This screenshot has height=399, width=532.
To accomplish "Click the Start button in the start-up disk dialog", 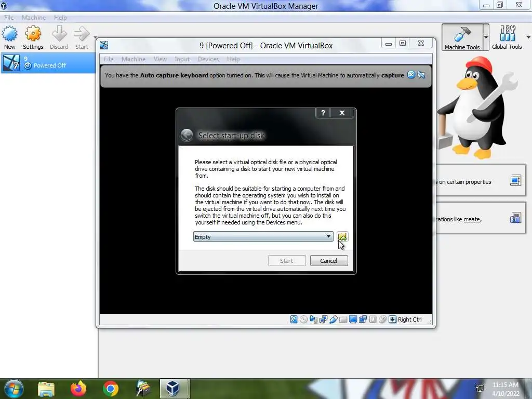I will click(287, 261).
